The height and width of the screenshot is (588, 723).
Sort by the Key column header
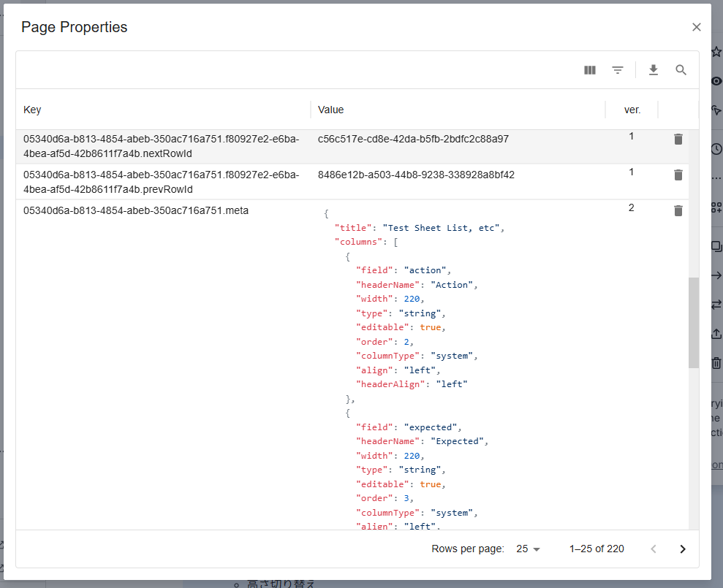pyautogui.click(x=33, y=110)
